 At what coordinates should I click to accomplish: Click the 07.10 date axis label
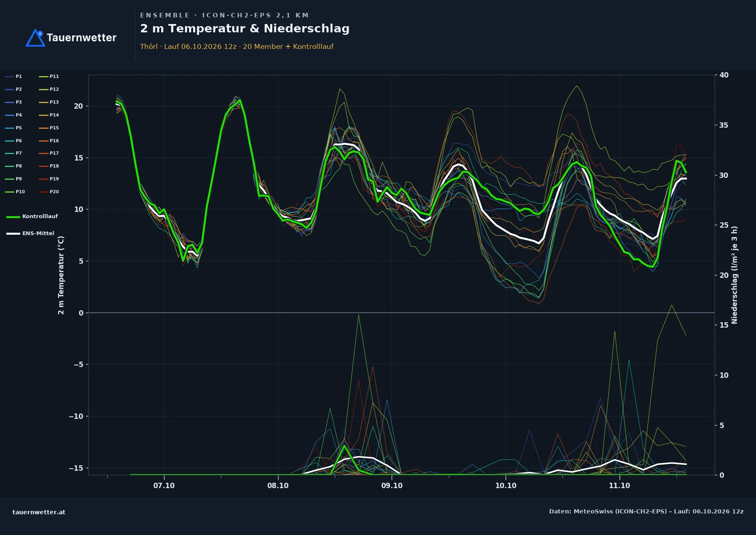(164, 486)
